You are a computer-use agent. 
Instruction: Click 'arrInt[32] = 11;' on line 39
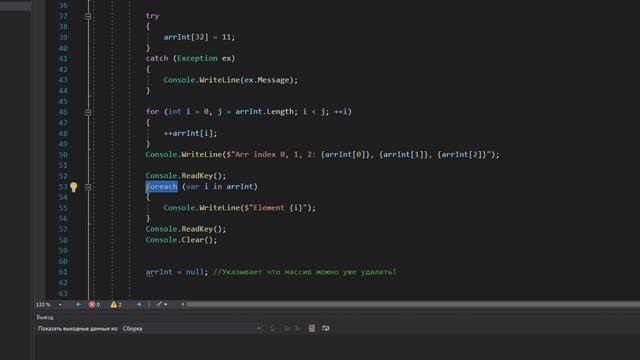pyautogui.click(x=199, y=37)
